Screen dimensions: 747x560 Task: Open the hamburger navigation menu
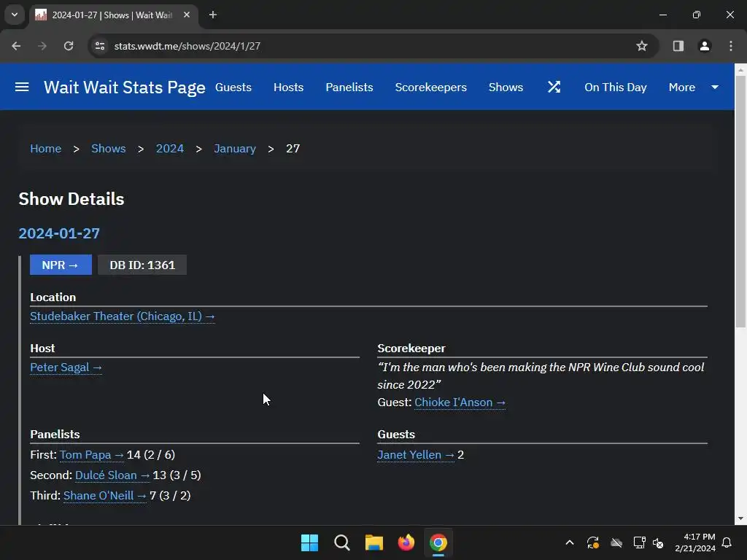click(22, 87)
